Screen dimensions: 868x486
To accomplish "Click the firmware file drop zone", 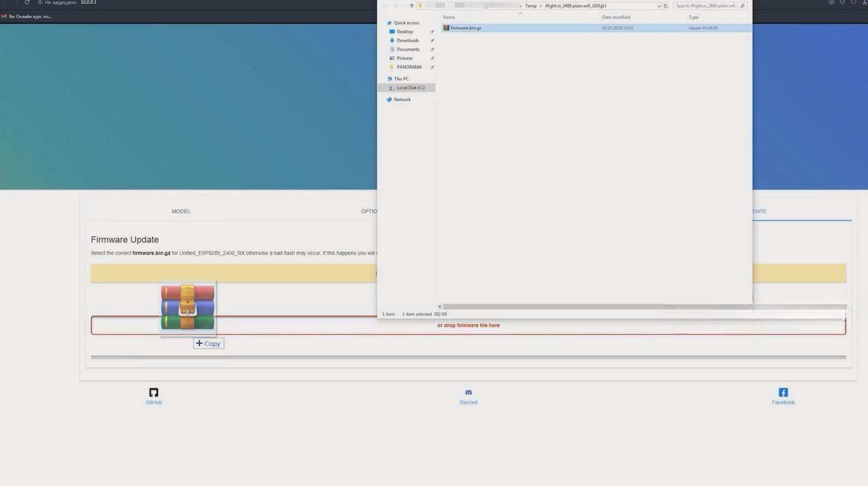I will (468, 326).
